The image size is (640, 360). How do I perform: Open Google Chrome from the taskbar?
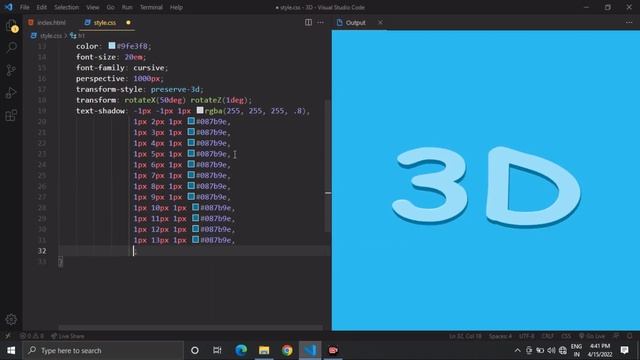(x=287, y=350)
